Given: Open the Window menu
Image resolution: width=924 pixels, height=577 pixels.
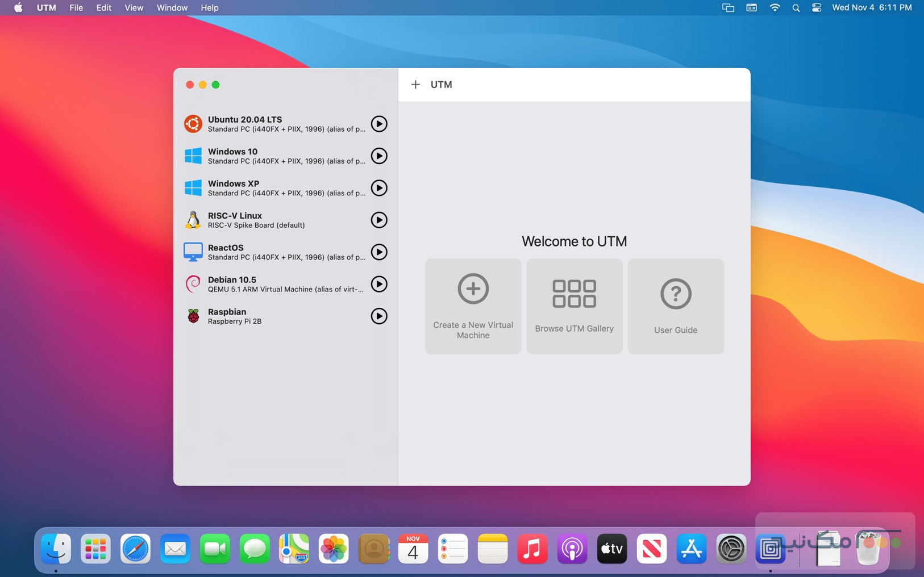Looking at the screenshot, I should click(x=172, y=8).
